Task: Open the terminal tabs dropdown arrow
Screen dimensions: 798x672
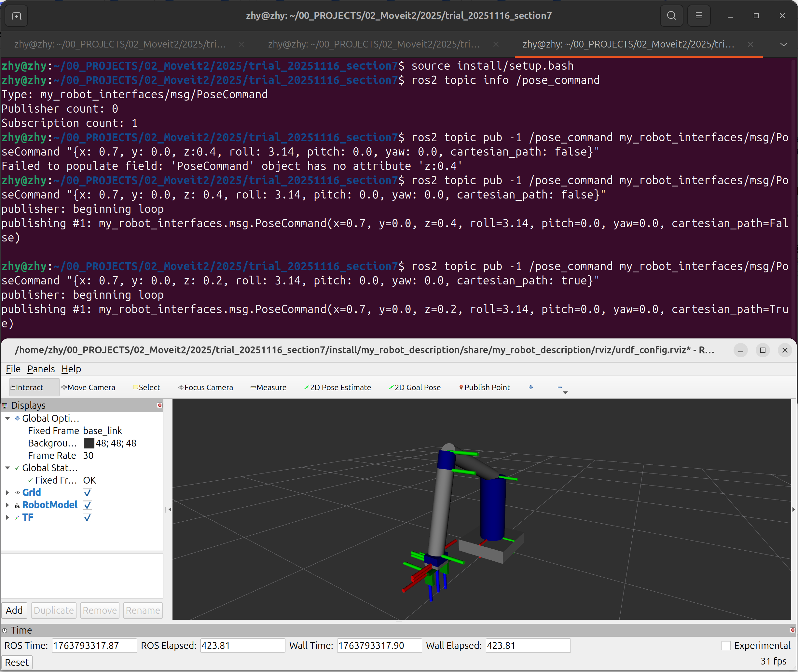Action: (x=783, y=45)
